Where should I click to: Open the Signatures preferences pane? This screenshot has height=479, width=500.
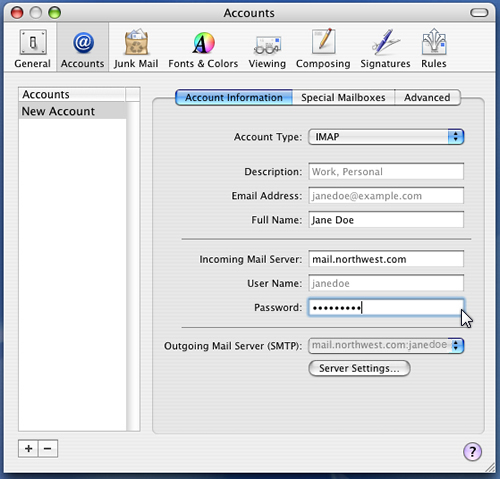(385, 48)
